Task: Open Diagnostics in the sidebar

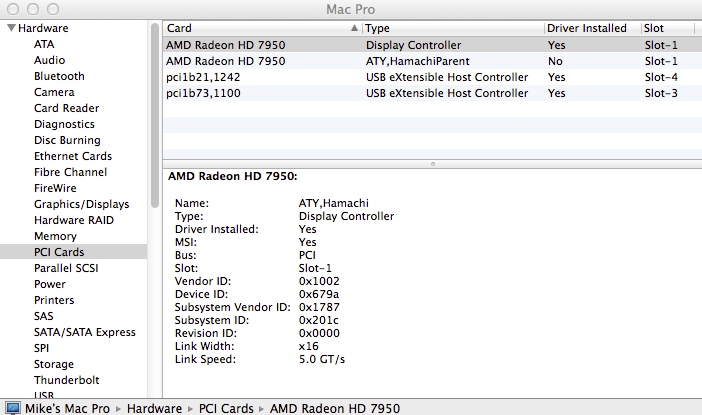Action: [64, 124]
